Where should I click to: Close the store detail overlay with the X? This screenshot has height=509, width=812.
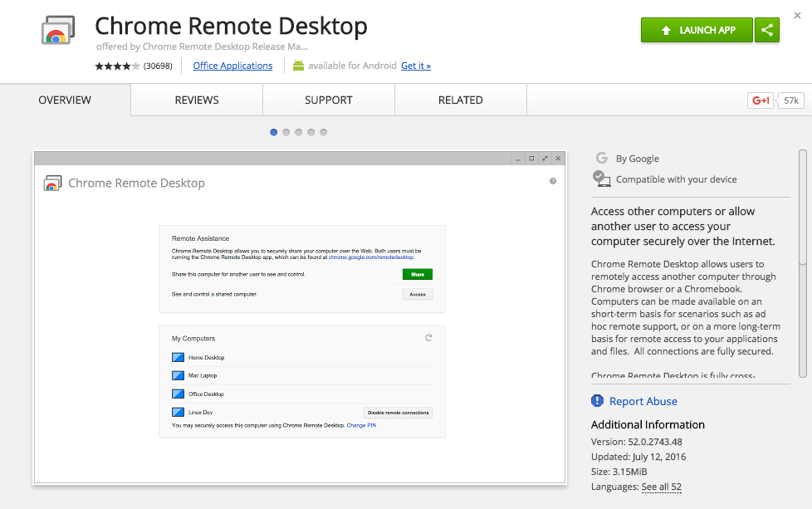[798, 16]
